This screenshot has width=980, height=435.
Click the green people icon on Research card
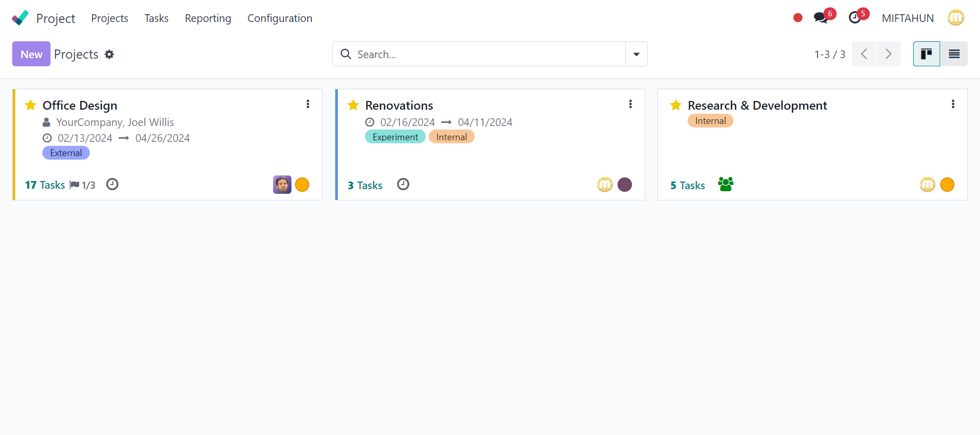tap(725, 184)
